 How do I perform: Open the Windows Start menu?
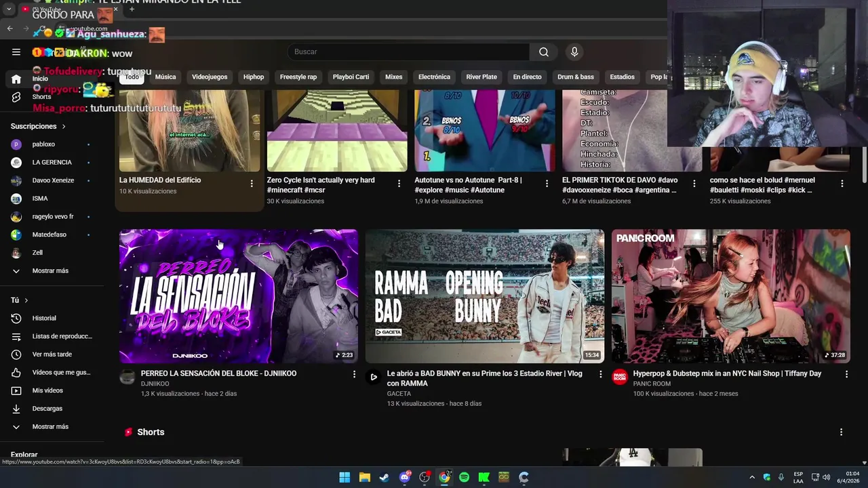(x=344, y=477)
